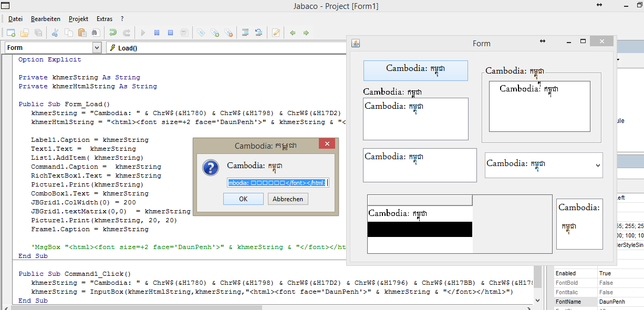Image resolution: width=644 pixels, height=310 pixels.
Task: Click the navigate back green arrow
Action: point(293,33)
